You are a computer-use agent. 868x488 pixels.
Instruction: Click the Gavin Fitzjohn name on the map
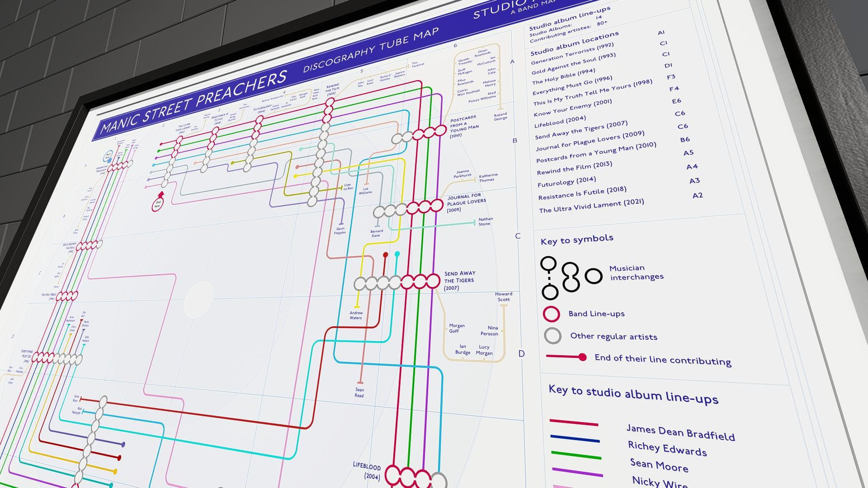pyautogui.click(x=340, y=231)
